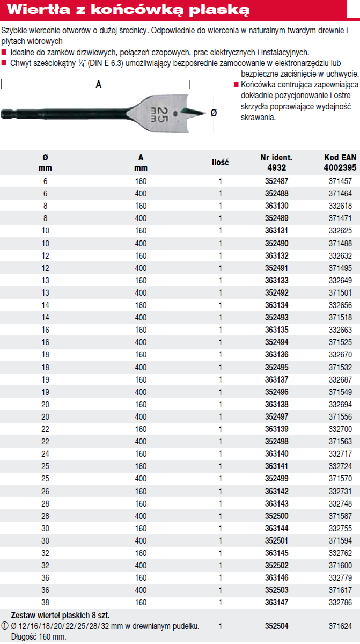360x644 pixels.
Task: Click the "Nr ident. 4932" column header
Action: pyautogui.click(x=276, y=162)
